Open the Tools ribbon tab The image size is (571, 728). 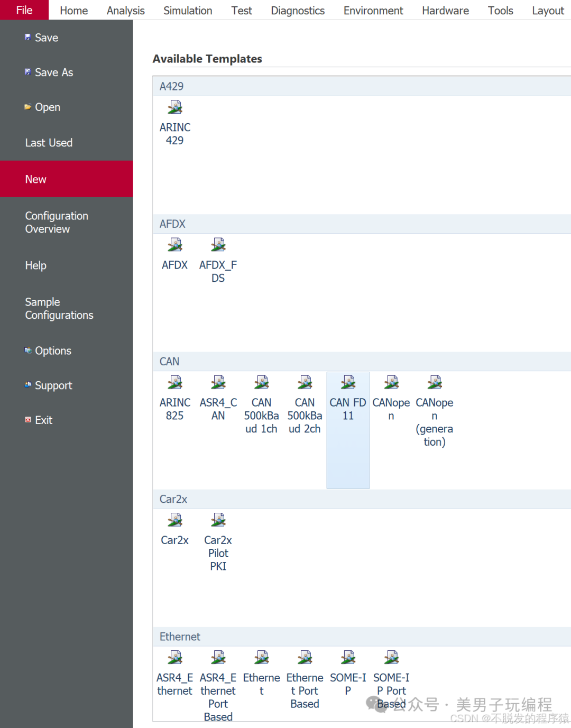point(500,11)
